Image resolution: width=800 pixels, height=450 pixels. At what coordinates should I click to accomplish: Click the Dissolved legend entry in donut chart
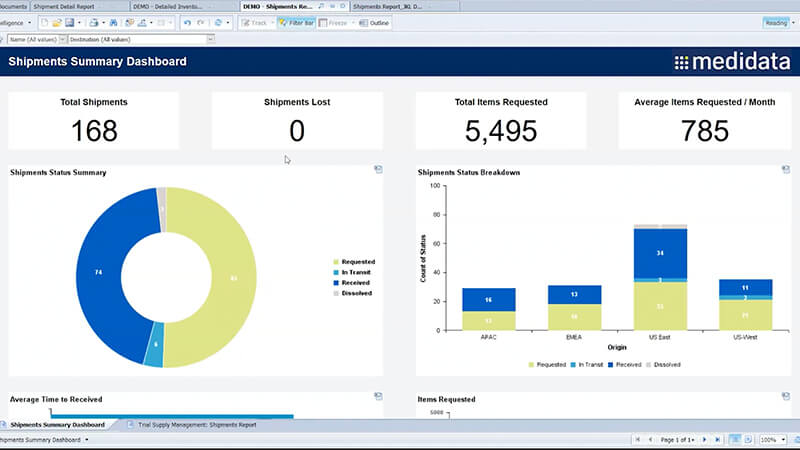click(x=353, y=293)
